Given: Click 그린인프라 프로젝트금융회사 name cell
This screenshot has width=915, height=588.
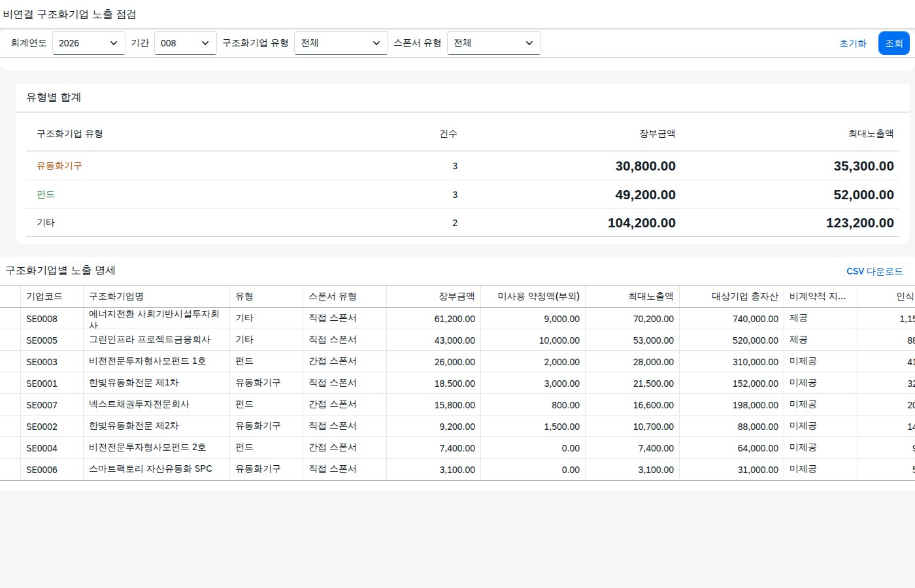Looking at the screenshot, I should coord(156,340).
